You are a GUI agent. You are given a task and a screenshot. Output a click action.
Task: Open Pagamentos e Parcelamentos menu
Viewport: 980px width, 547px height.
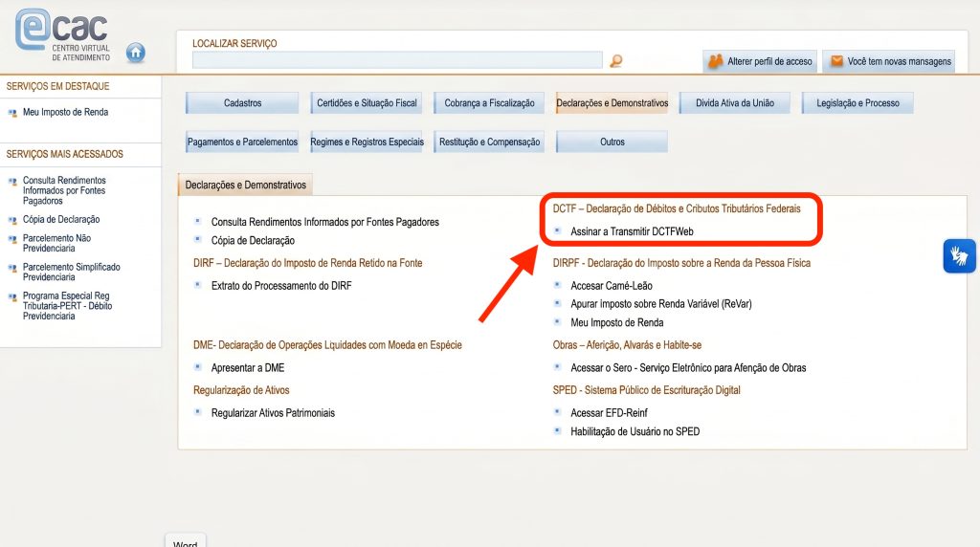242,142
